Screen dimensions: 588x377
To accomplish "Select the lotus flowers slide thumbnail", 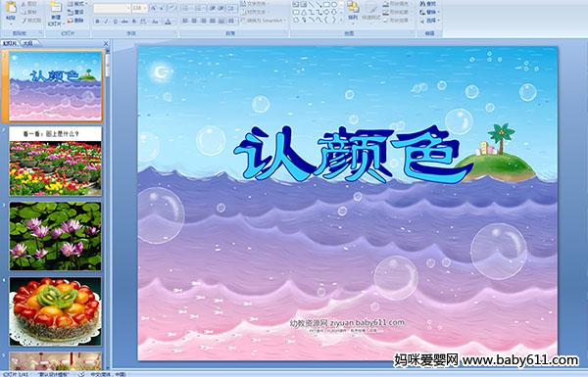I will [55, 236].
